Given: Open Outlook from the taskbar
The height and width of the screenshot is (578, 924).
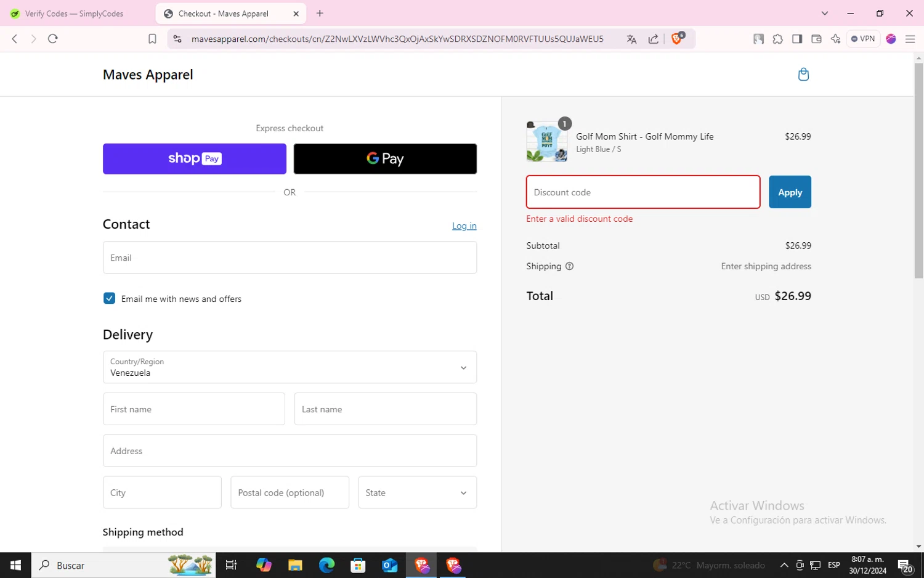Looking at the screenshot, I should pos(390,565).
